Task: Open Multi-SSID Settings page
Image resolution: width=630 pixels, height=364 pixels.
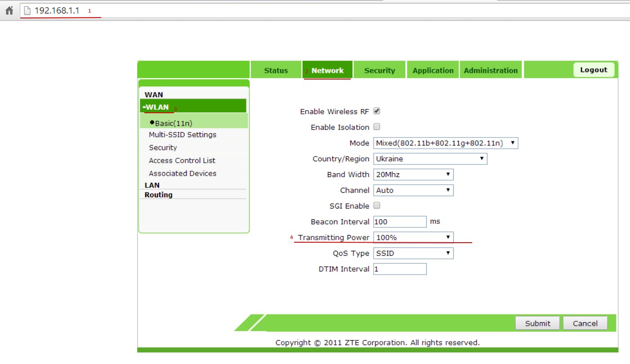Action: click(183, 135)
